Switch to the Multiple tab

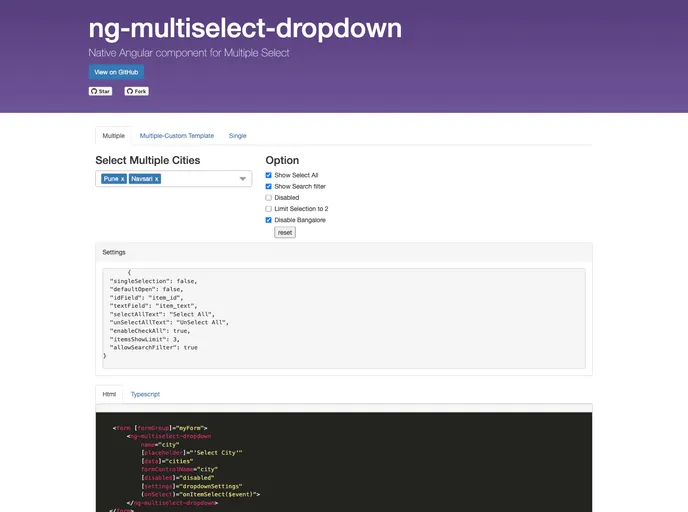coord(113,136)
